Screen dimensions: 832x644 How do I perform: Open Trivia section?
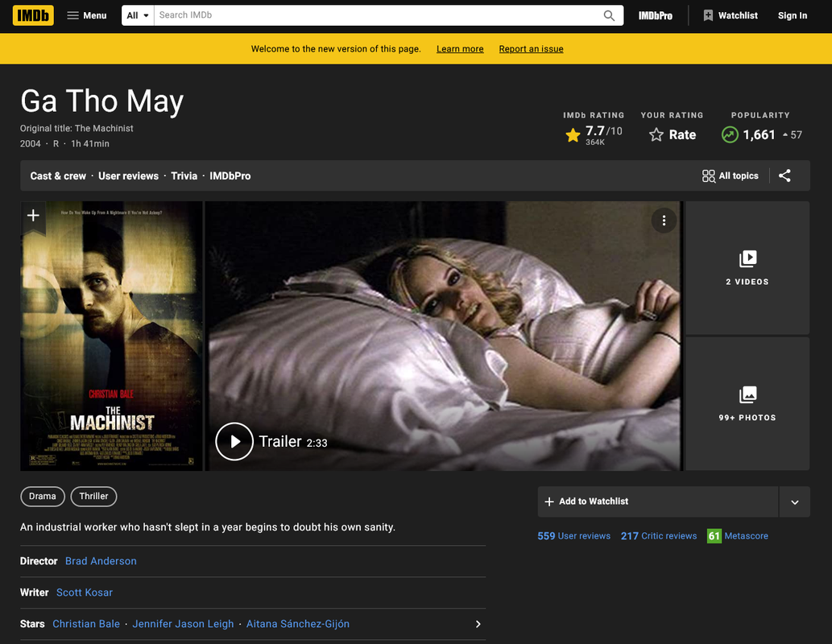click(184, 176)
